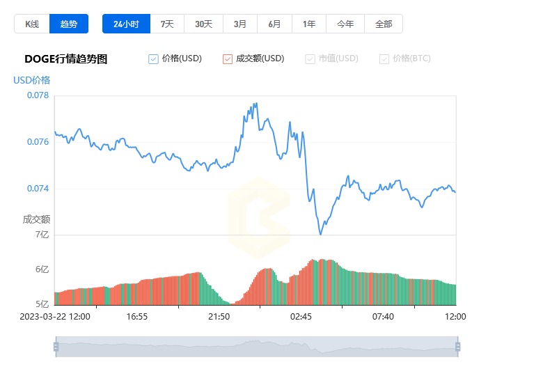The height and width of the screenshot is (392, 543).
Task: Show 全部 full history range
Action: 384,24
